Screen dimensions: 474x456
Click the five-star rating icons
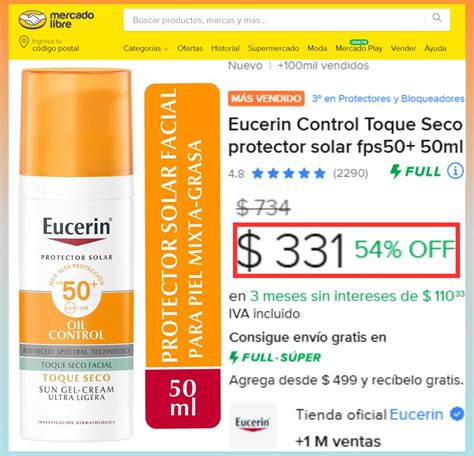pos(289,173)
